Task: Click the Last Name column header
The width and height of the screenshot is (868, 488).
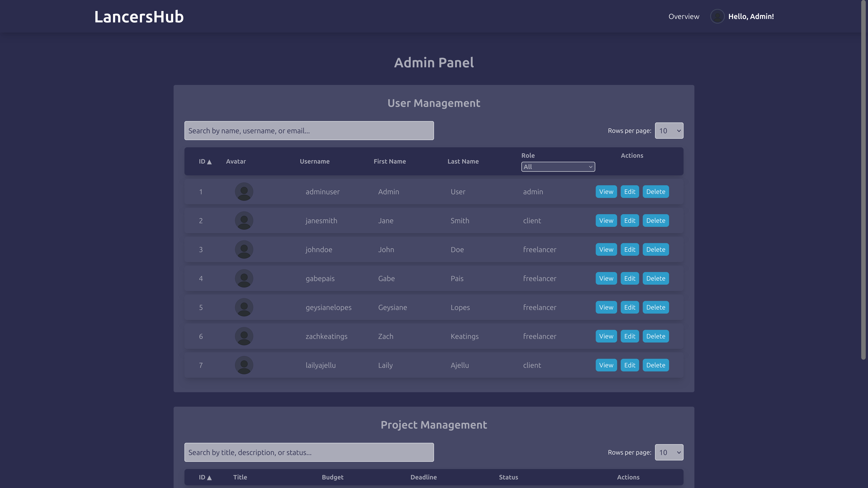Action: pos(463,161)
